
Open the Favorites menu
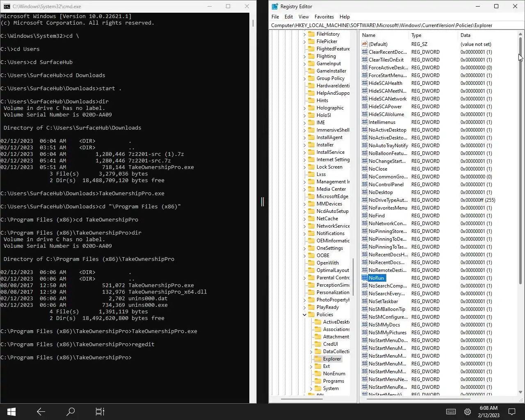[324, 17]
